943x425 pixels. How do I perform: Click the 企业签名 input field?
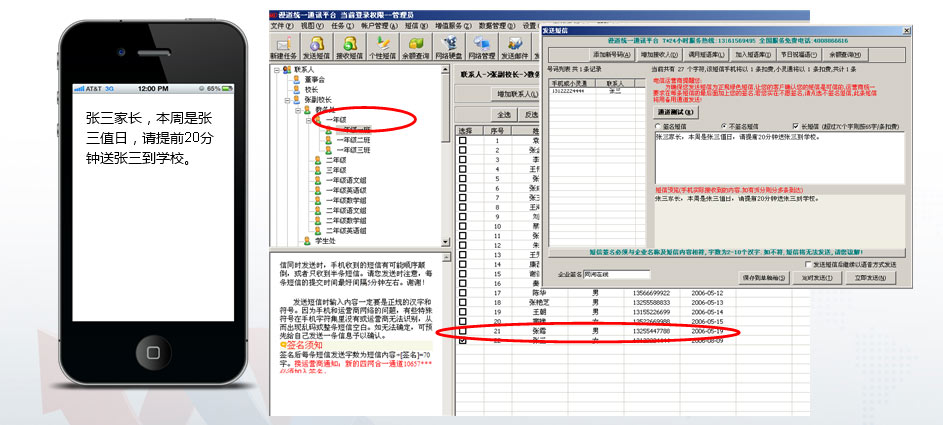[617, 274]
